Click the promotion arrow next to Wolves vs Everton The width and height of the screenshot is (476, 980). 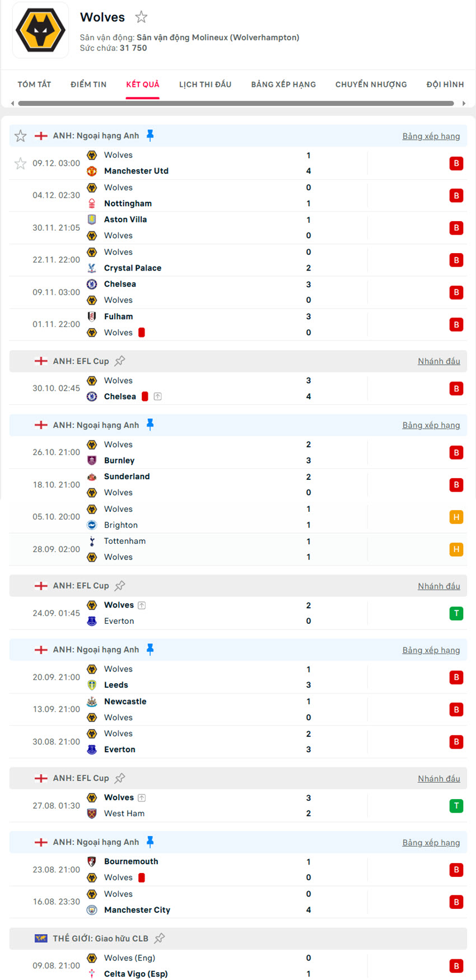click(x=142, y=605)
